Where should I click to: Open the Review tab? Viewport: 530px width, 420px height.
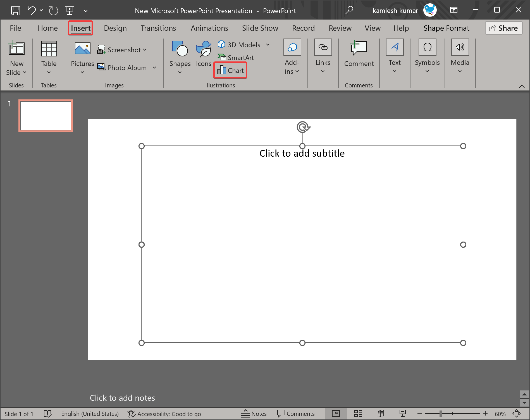(340, 28)
